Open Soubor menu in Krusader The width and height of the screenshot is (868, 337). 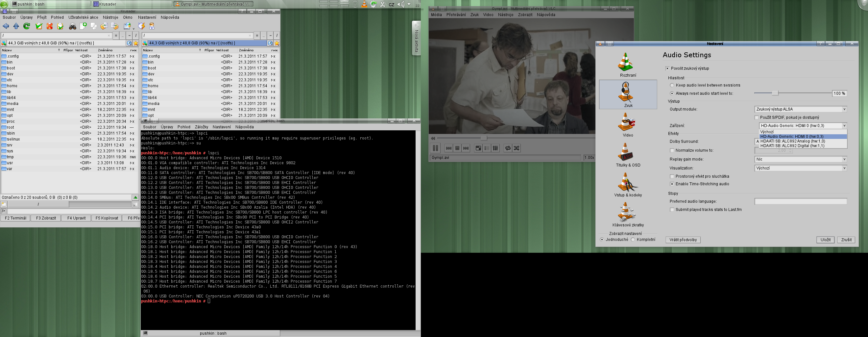click(9, 17)
